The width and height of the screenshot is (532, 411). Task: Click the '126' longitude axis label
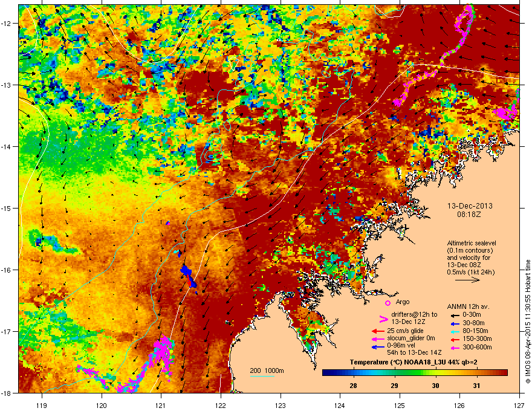tap(459, 405)
